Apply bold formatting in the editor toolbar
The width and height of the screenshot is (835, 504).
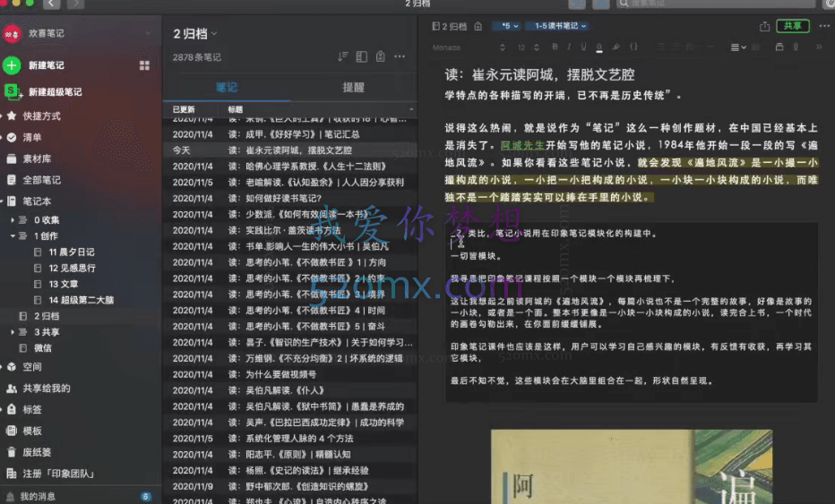click(x=555, y=47)
